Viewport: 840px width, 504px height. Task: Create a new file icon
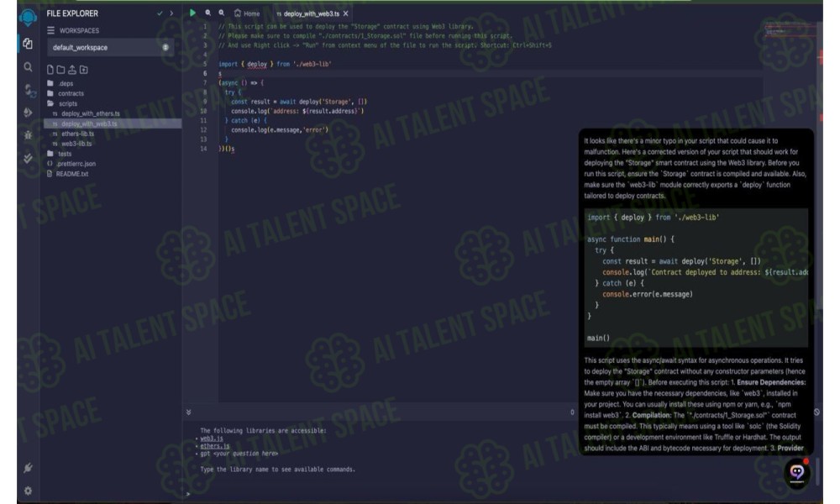[50, 70]
